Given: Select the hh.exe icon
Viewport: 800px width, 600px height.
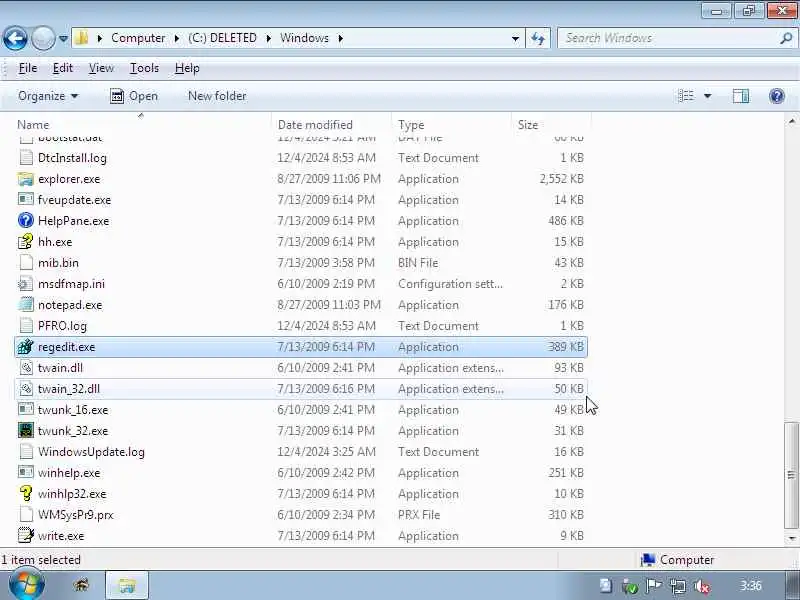Looking at the screenshot, I should click(x=26, y=241).
